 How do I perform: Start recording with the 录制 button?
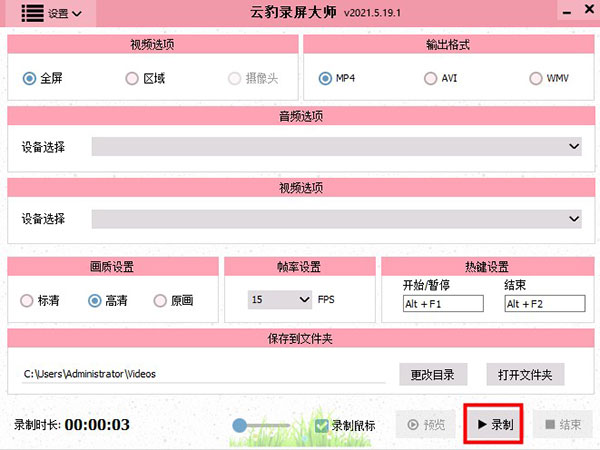(x=495, y=424)
